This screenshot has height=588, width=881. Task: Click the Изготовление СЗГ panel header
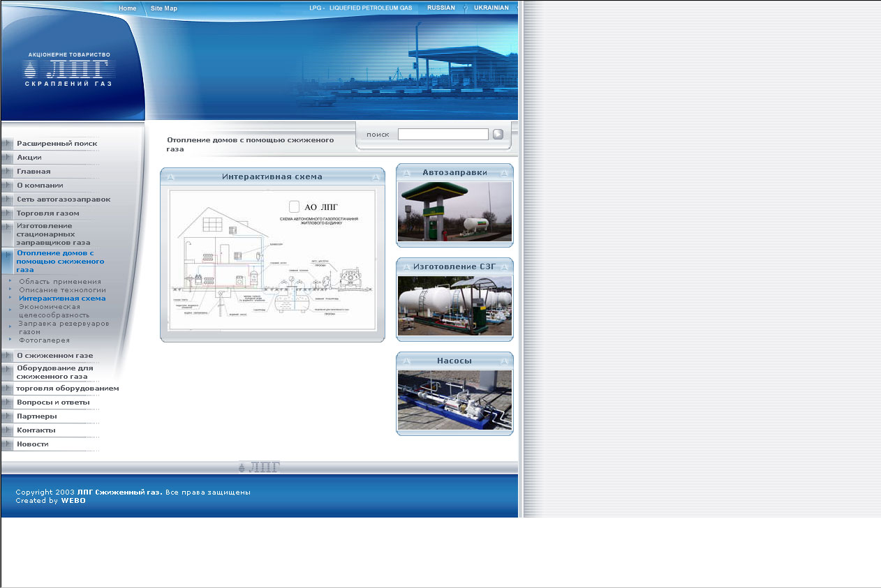(x=454, y=266)
